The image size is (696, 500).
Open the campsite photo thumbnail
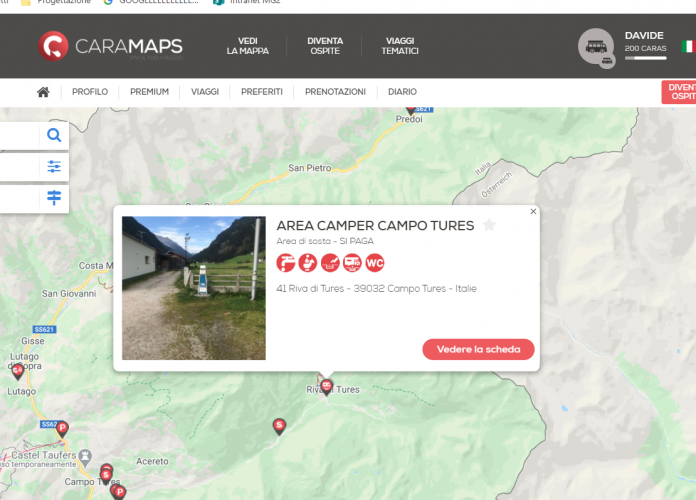pyautogui.click(x=194, y=288)
